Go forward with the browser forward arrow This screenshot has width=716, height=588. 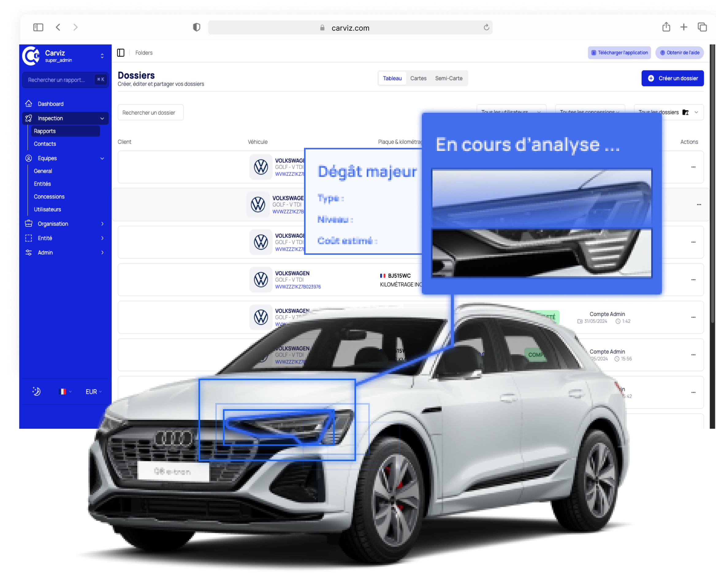[x=75, y=27]
